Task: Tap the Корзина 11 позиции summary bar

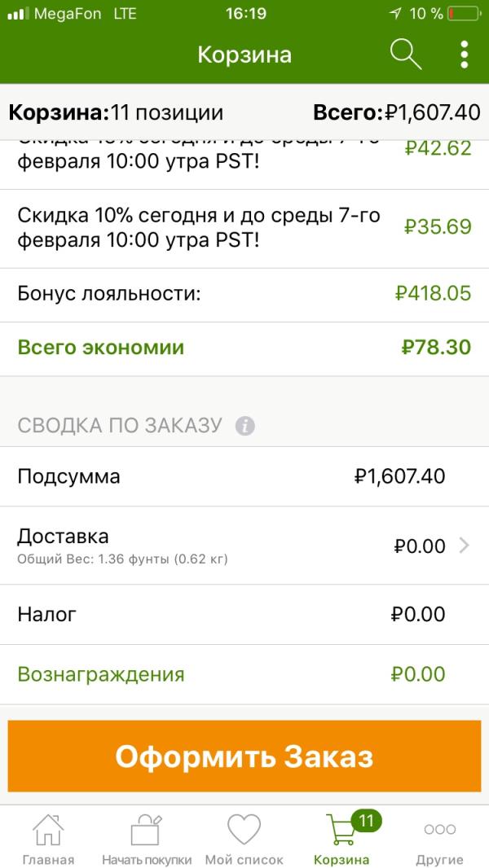Action: [244, 112]
